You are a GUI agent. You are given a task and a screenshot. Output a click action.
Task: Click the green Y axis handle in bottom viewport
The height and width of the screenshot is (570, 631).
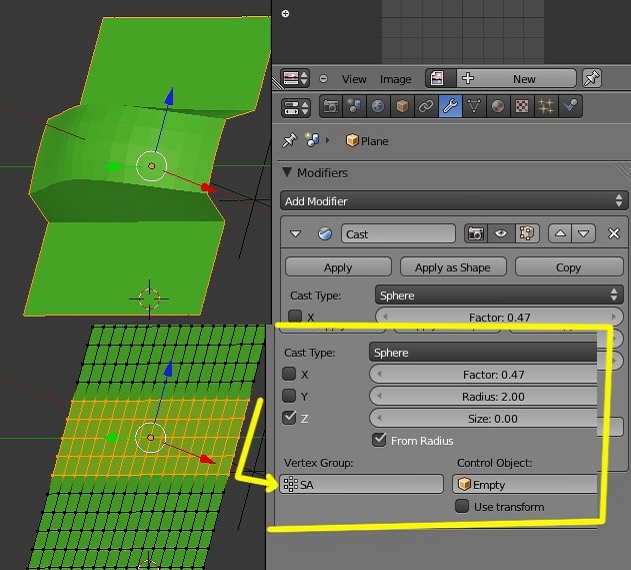pos(112,438)
